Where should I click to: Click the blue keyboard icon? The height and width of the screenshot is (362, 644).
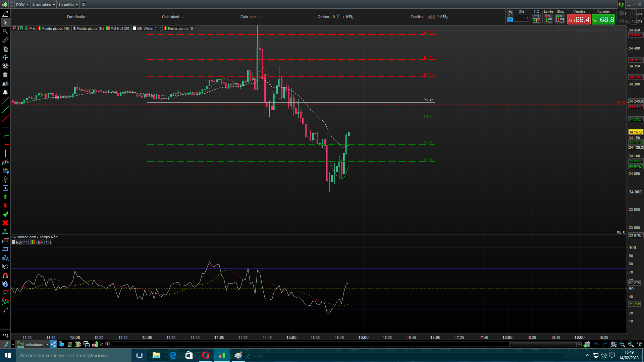(510, 20)
